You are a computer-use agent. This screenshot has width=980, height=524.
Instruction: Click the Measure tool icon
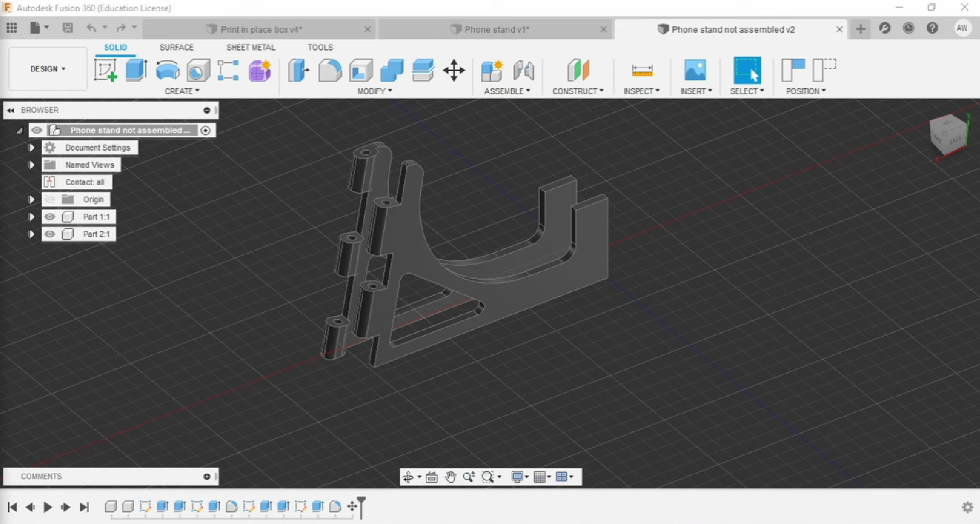click(642, 70)
